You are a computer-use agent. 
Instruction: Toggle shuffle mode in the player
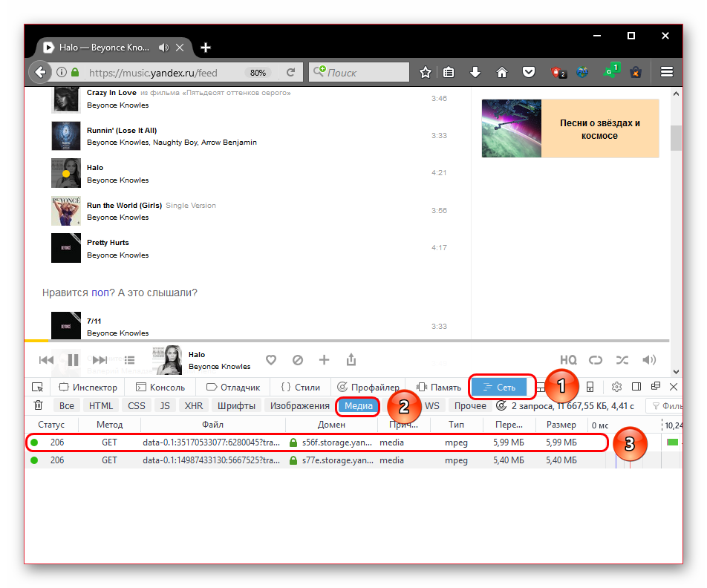622,360
